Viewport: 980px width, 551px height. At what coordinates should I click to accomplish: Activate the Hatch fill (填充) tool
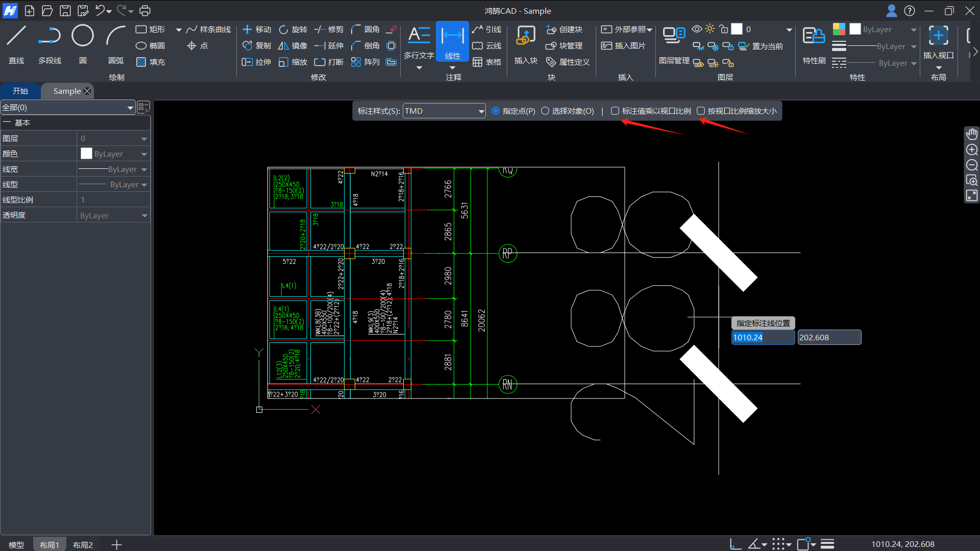tap(151, 62)
